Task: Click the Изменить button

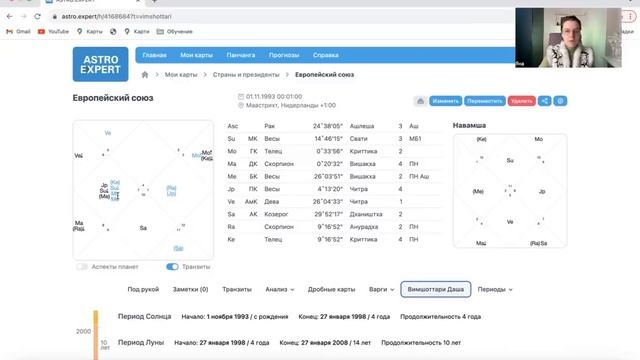Action: [x=445, y=101]
